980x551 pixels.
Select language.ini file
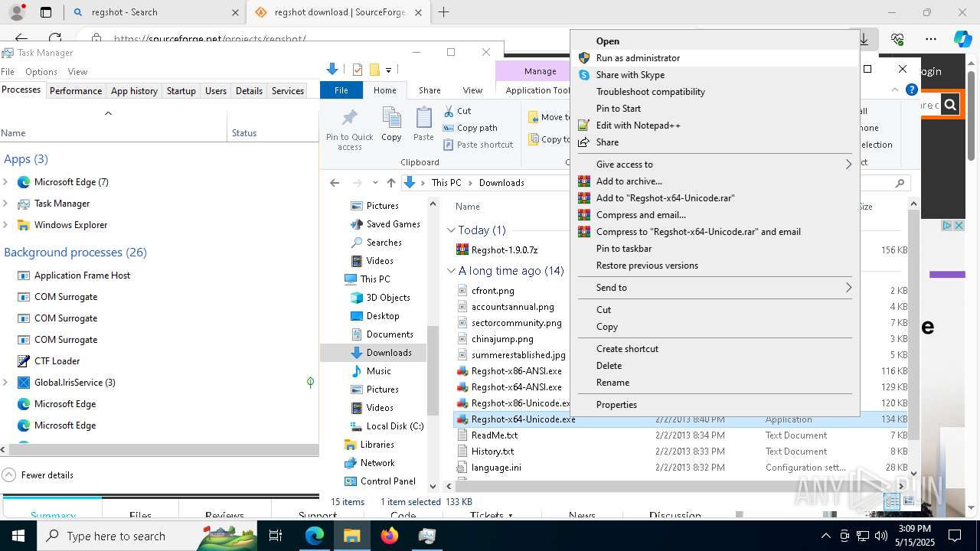click(x=496, y=468)
